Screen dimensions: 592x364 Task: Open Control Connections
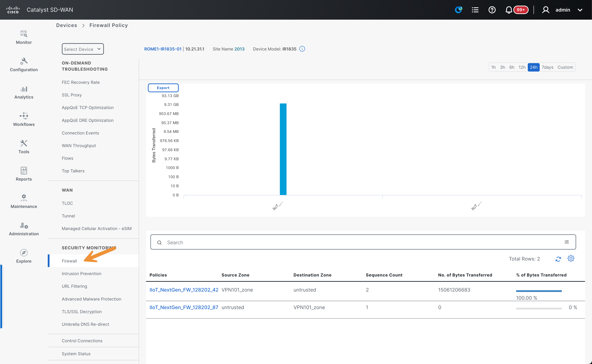(x=82, y=341)
